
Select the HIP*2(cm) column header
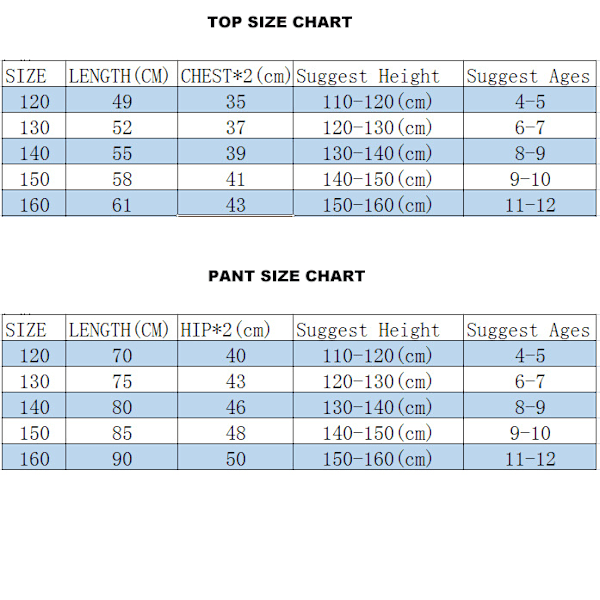tap(225, 330)
